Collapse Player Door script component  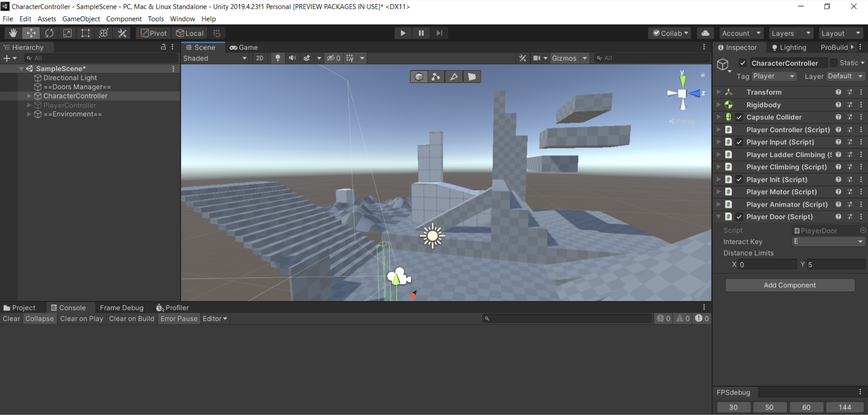tap(719, 216)
